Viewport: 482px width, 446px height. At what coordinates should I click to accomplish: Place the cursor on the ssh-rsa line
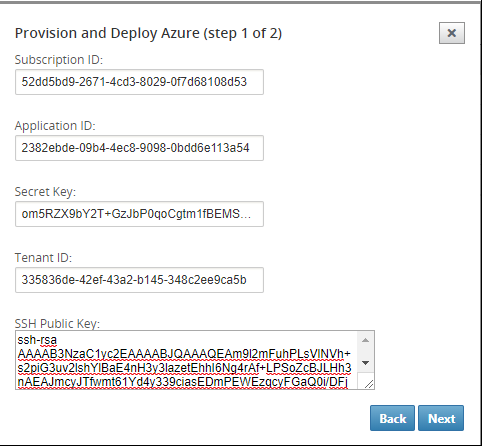[x=37, y=340]
